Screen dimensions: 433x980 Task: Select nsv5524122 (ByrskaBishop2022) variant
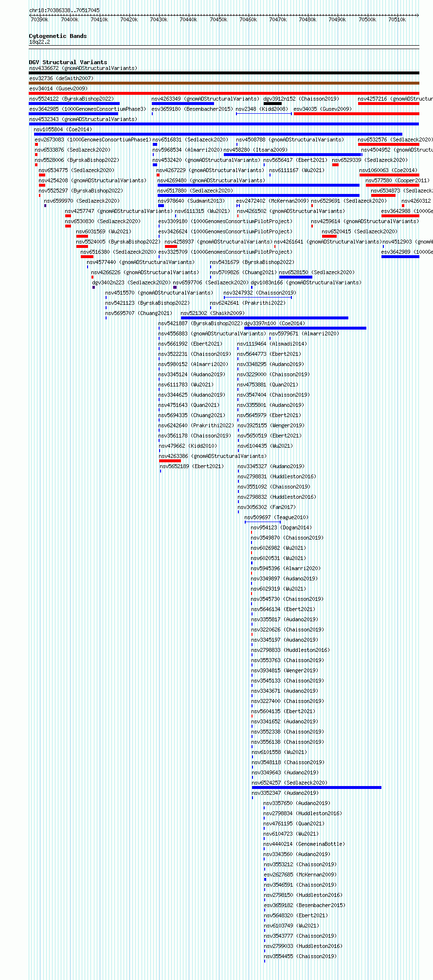tap(72, 99)
